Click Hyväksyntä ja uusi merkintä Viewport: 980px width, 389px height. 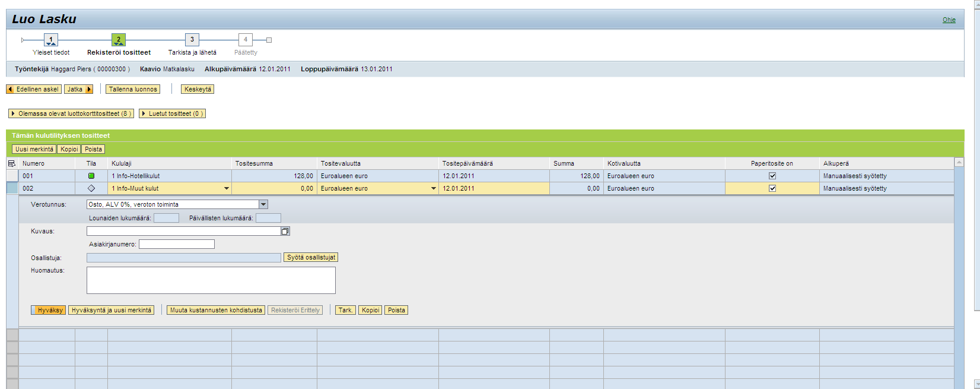(111, 310)
